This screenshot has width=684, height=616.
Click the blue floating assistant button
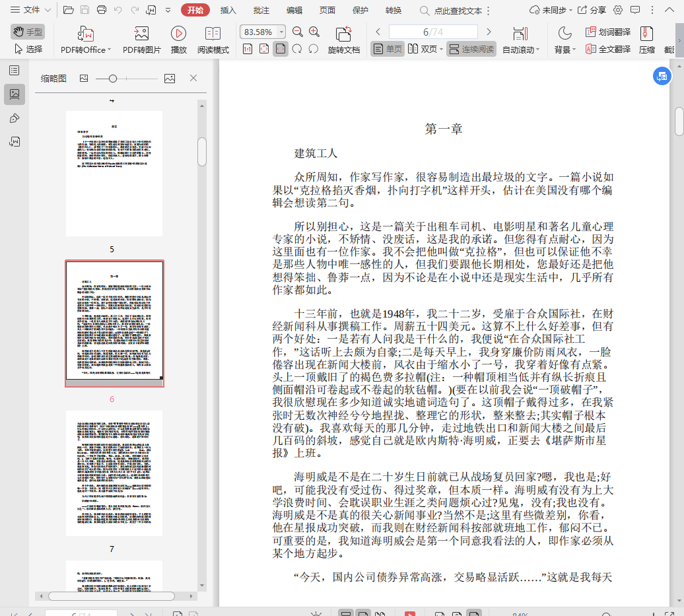click(662, 77)
